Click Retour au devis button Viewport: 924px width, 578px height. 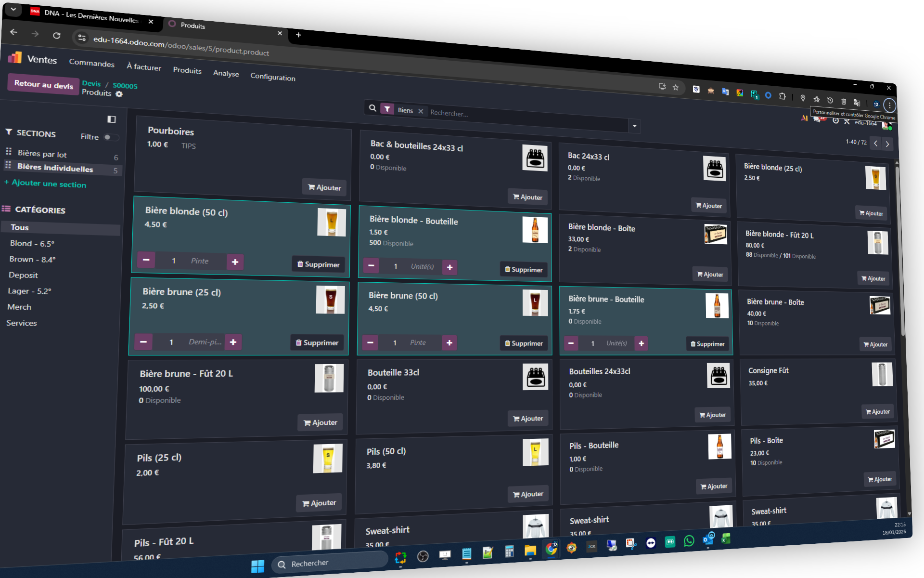[x=43, y=84]
